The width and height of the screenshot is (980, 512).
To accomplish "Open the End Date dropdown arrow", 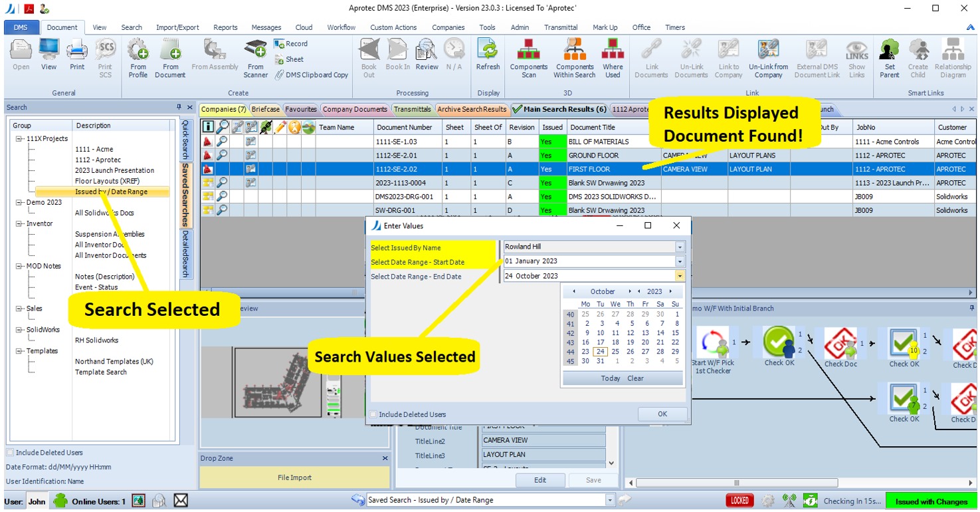I will [680, 276].
